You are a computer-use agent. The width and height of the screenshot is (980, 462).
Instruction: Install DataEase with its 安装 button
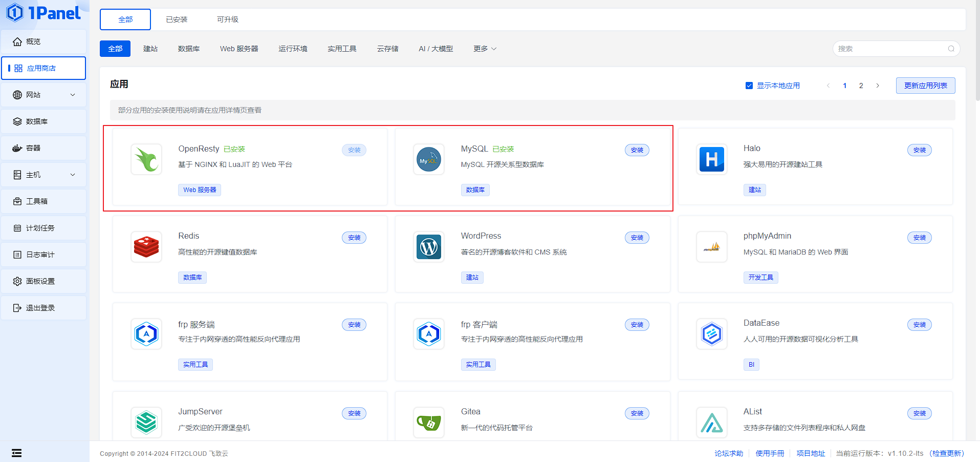tap(920, 325)
